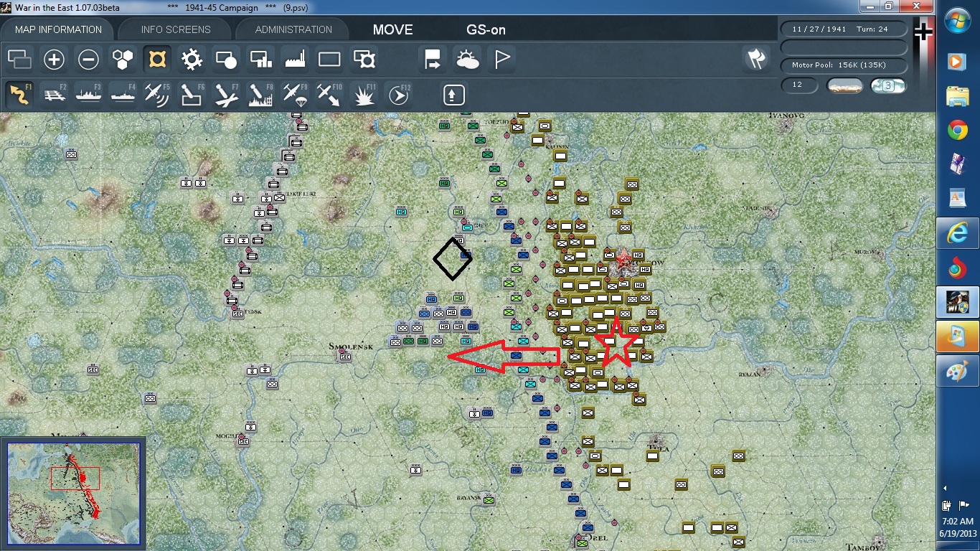Click the Ivanovo city label
Image resolution: width=980 pixels, height=551 pixels.
pyautogui.click(x=787, y=116)
